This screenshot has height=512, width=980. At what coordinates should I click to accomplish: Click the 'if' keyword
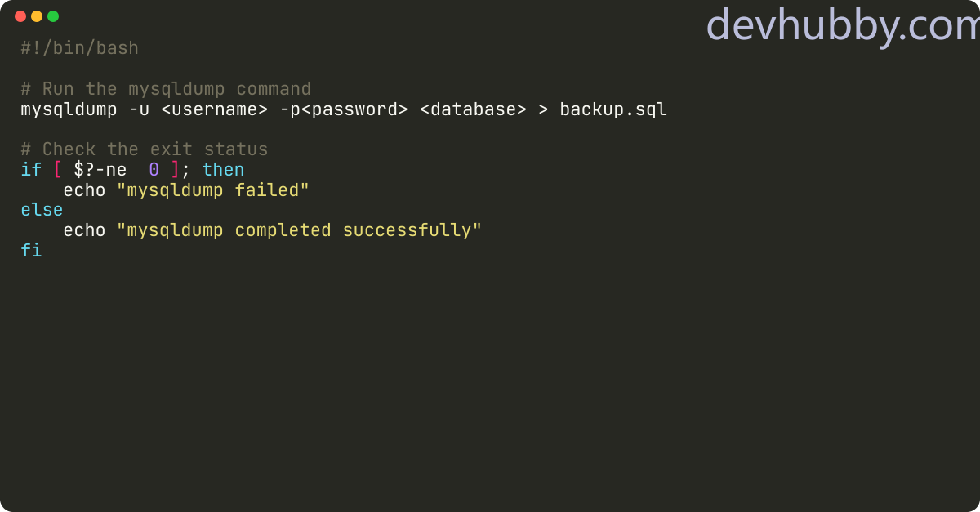click(31, 170)
